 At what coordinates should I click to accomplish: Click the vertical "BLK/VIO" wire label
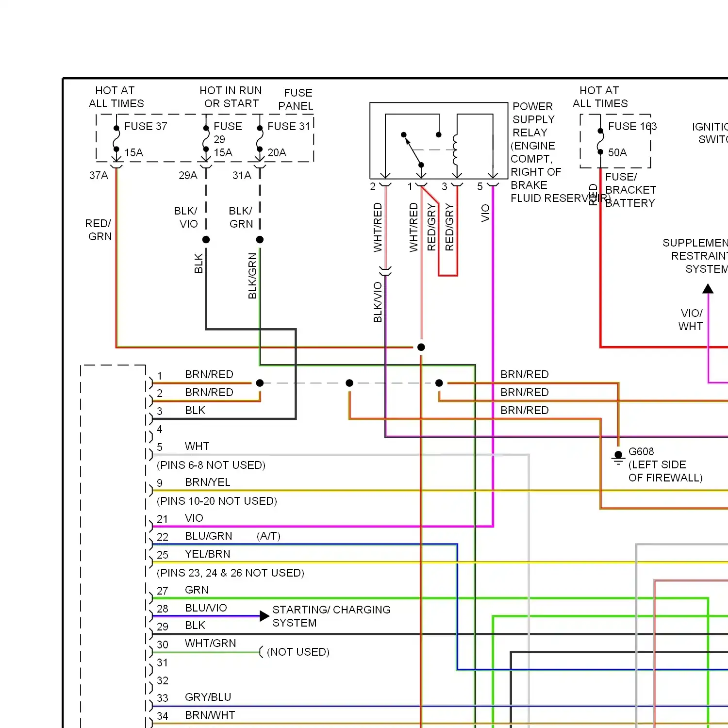378,302
